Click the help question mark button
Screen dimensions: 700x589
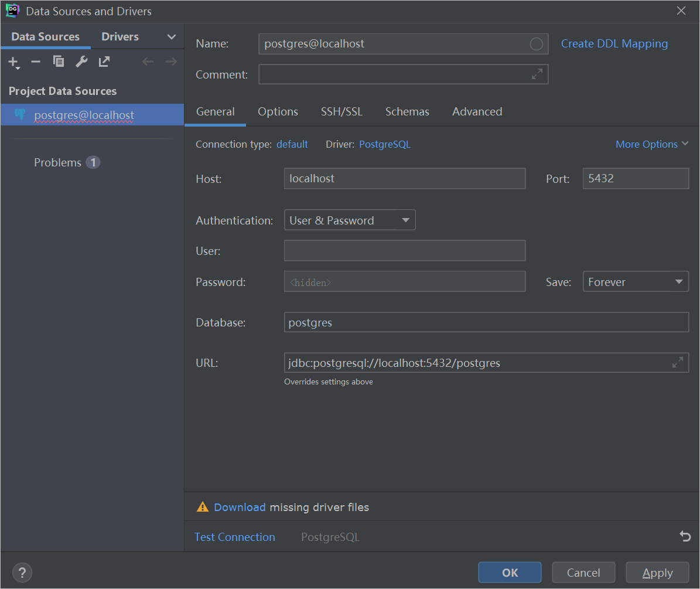pos(22,573)
